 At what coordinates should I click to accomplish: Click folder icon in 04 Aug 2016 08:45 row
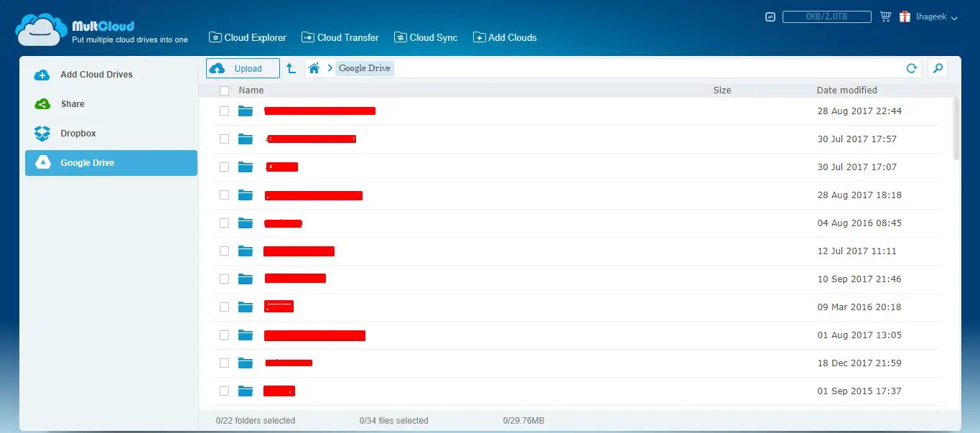[246, 223]
